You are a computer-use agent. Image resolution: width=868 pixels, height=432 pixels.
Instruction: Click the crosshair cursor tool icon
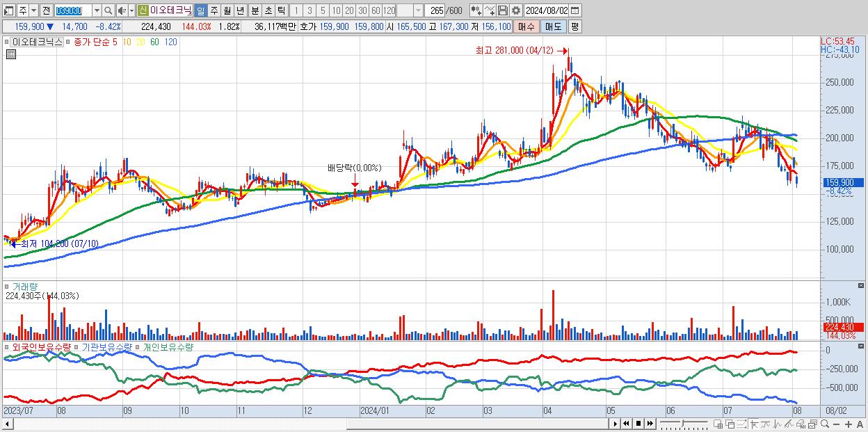tap(754, 424)
